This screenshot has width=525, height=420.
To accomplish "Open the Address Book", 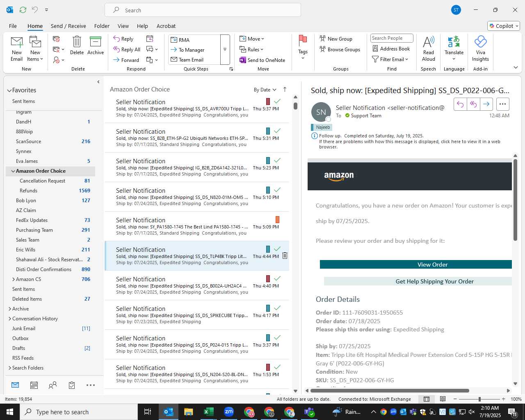I will 391,48.
